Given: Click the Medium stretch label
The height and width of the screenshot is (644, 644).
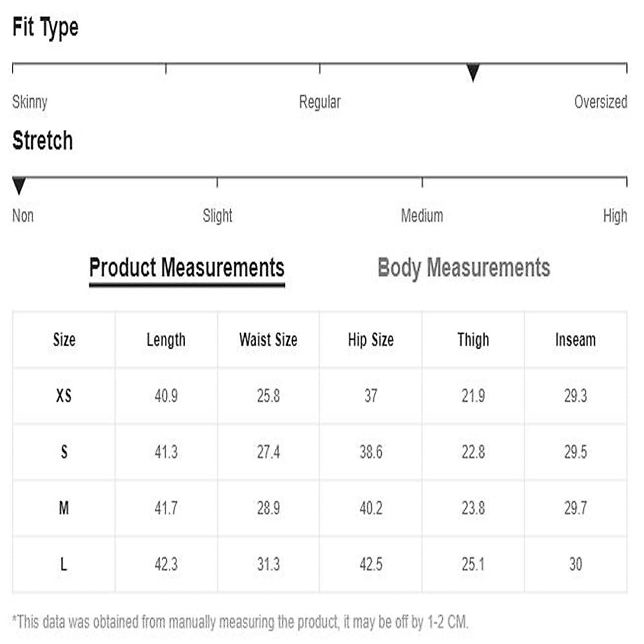Looking at the screenshot, I should (422, 216).
